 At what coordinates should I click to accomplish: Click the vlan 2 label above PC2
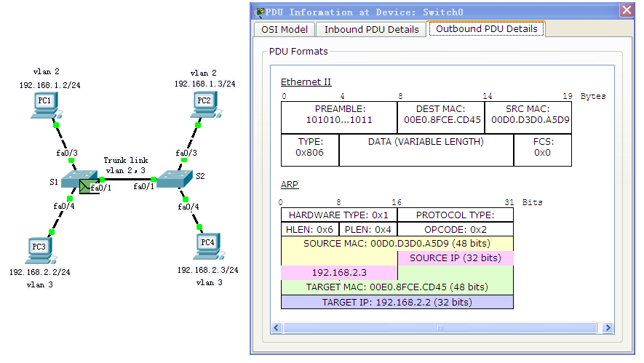[x=203, y=73]
